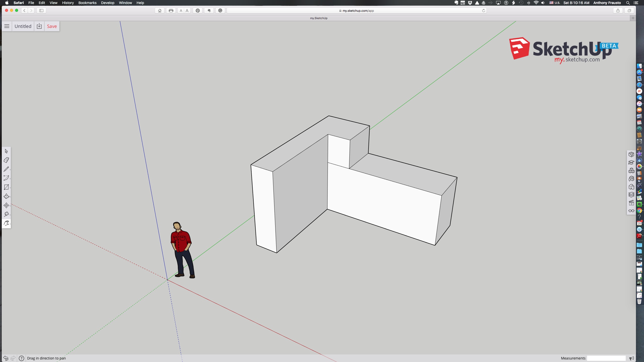Select the Tape Measure tool

click(6, 214)
